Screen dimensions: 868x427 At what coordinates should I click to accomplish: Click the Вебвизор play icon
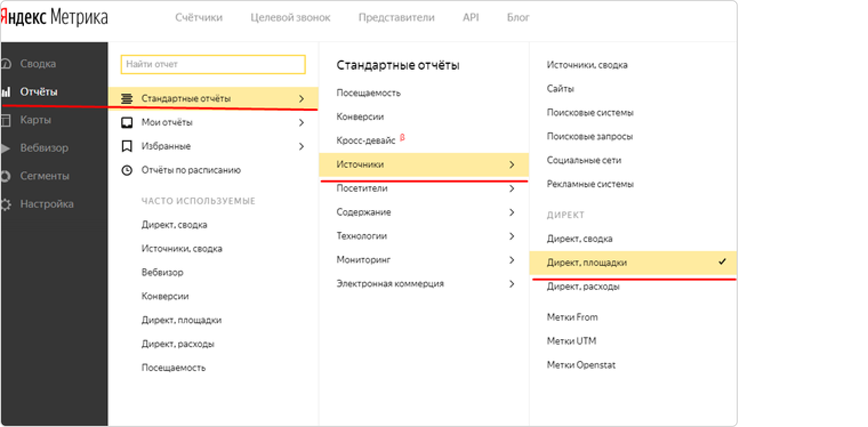pos(6,148)
